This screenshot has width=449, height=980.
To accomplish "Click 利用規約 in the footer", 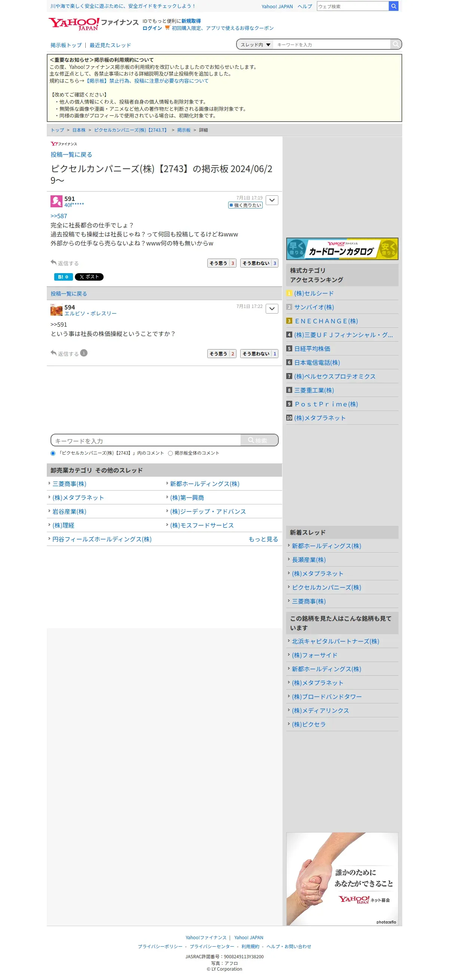I will (x=250, y=947).
